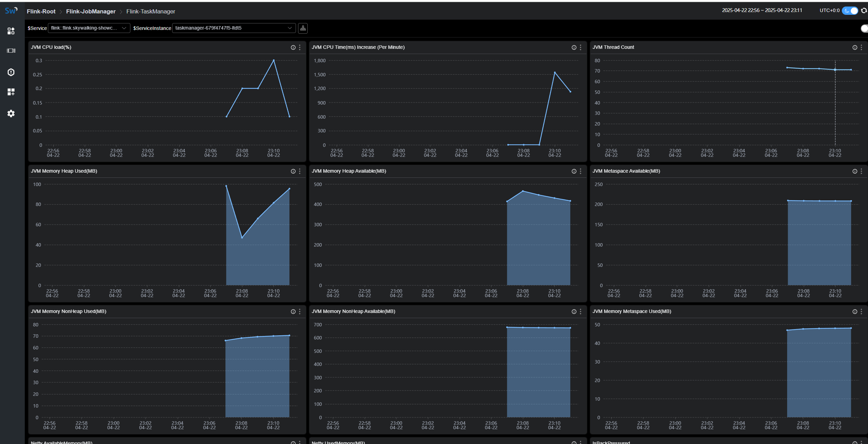
Task: Toggle the dark theme switch
Action: [850, 11]
